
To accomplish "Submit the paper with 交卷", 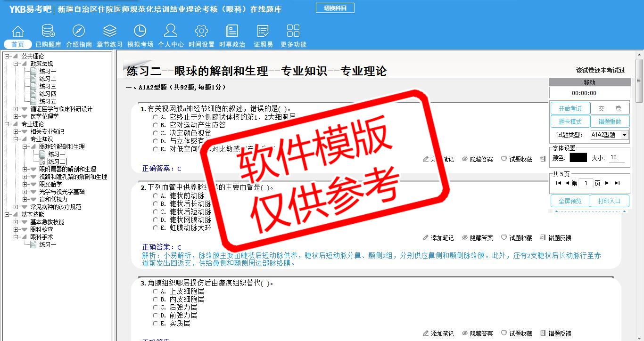I will click(x=610, y=108).
